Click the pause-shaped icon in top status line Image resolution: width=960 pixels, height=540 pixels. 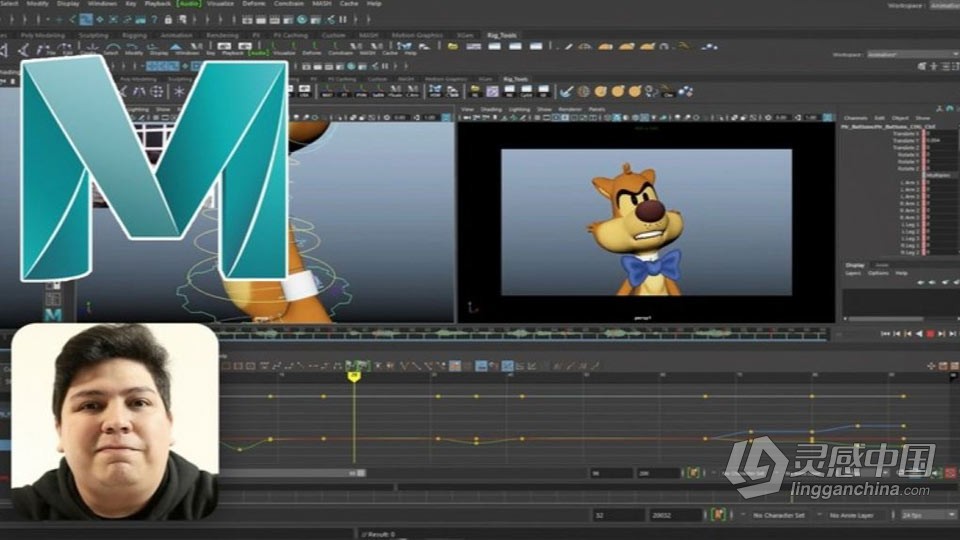click(343, 20)
